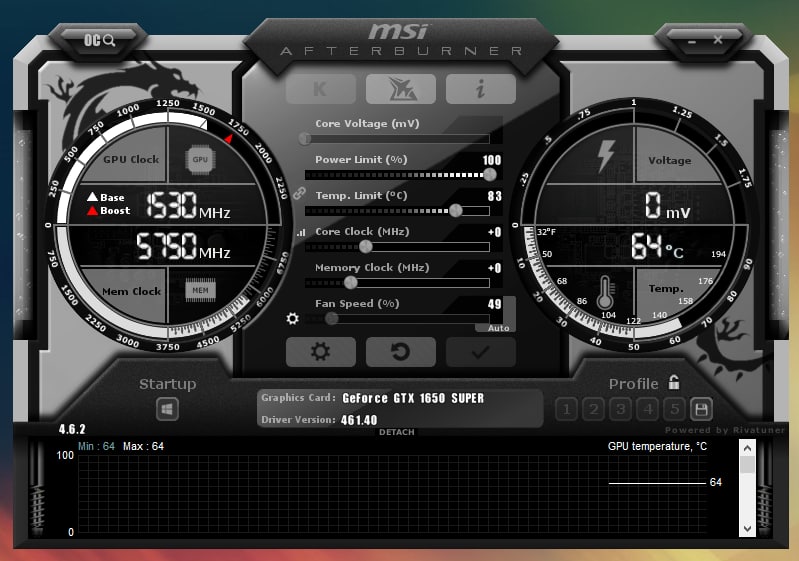The width and height of the screenshot is (799, 561).
Task: Click the 1530 MHz GPU clock reading
Action: pyautogui.click(x=188, y=205)
